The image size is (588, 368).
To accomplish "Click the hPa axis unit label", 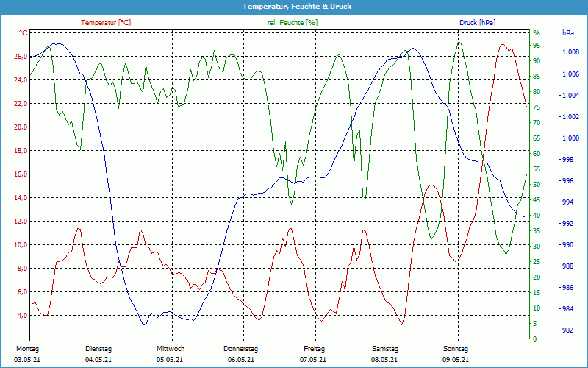I will pos(567,33).
